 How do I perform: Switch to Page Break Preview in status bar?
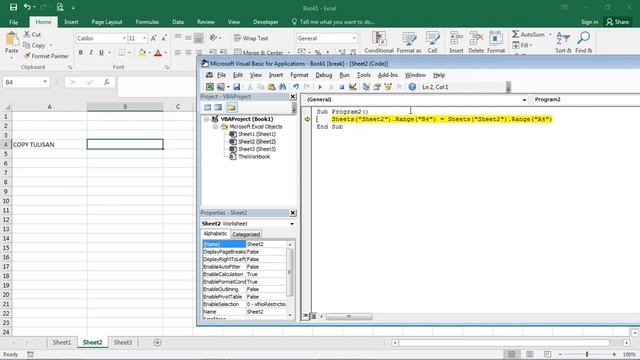(547, 354)
